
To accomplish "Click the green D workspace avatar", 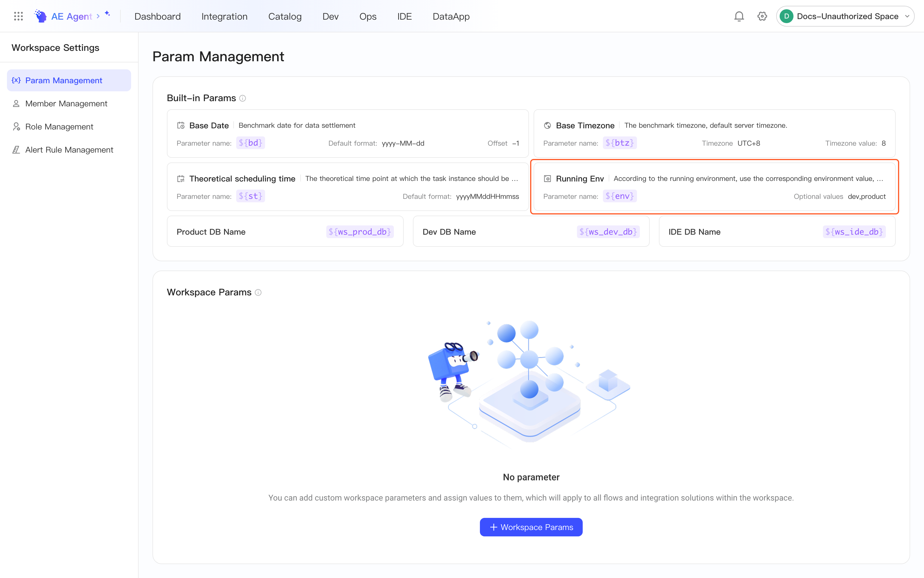I will click(x=787, y=16).
